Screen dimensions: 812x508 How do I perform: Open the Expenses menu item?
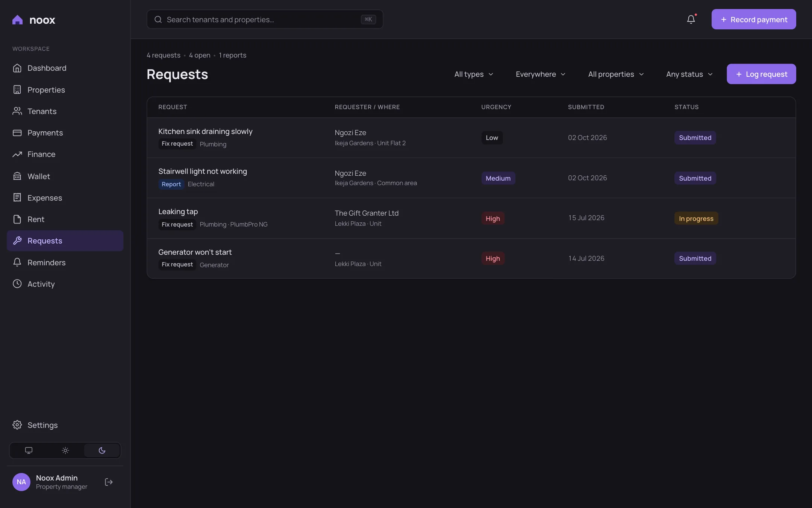[65, 198]
